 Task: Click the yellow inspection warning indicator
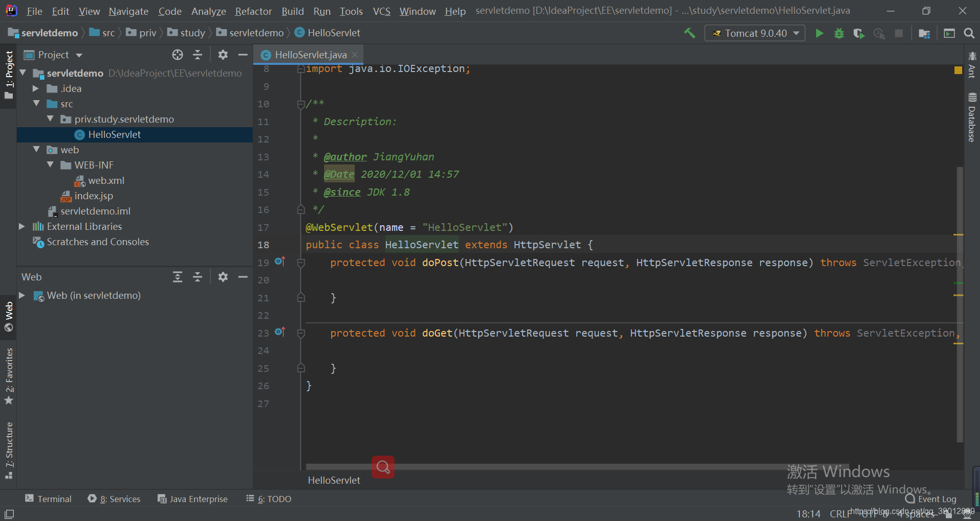click(958, 70)
